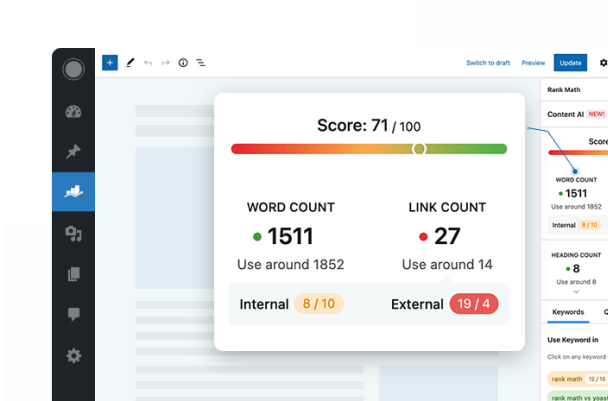Image resolution: width=608 pixels, height=401 pixels.
Task: Click the Preview button
Action: [x=533, y=63]
